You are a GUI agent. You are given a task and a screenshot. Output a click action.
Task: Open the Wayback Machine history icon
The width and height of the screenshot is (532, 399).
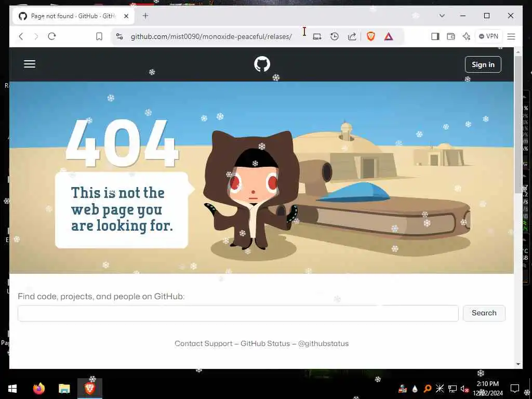click(x=335, y=36)
